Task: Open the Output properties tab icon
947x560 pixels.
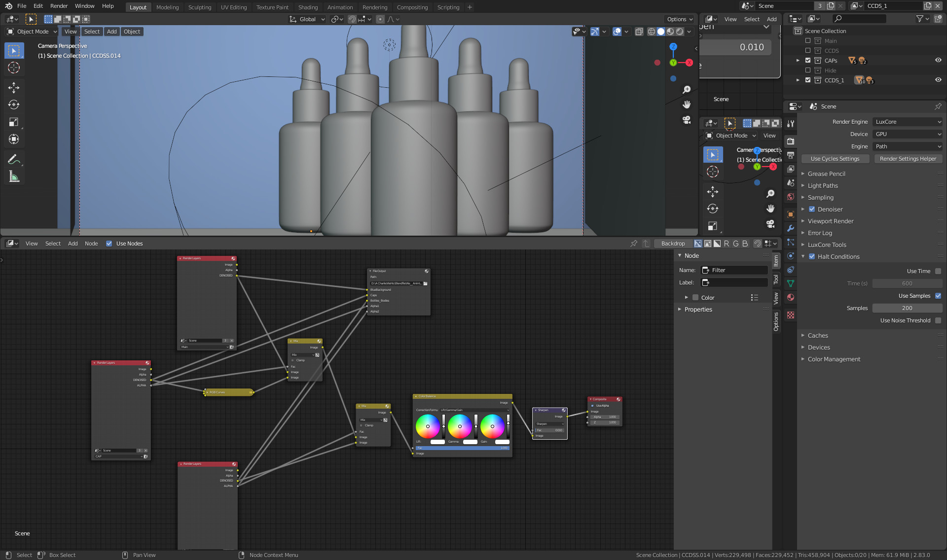Action: point(791,155)
